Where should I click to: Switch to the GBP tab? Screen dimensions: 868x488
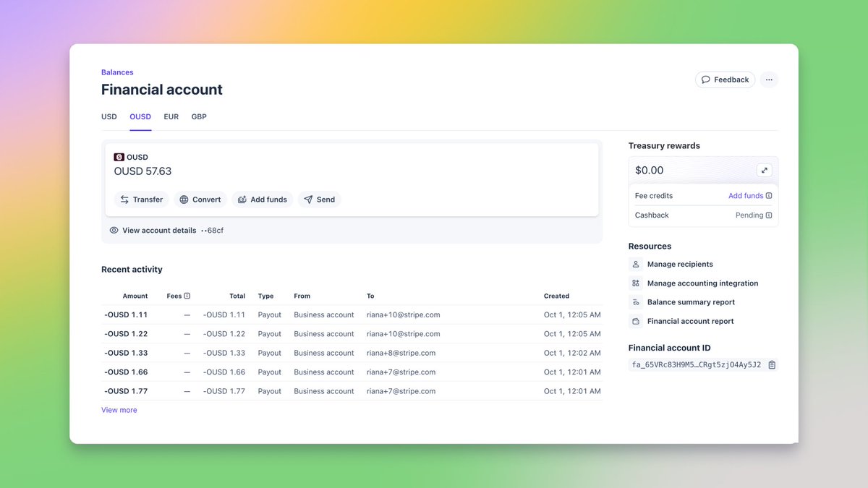pyautogui.click(x=199, y=116)
